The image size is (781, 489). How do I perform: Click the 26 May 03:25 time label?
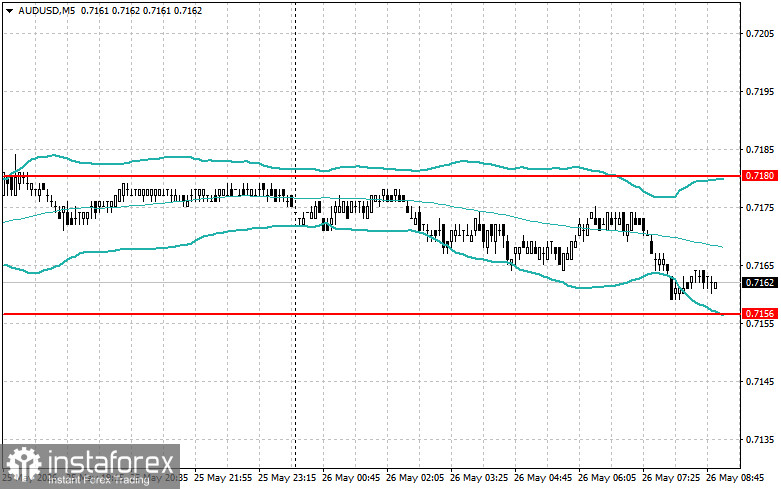tap(479, 478)
